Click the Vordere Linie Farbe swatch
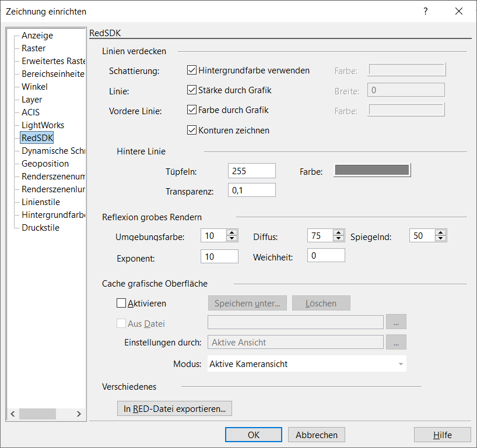The image size is (477, 448). [406, 110]
